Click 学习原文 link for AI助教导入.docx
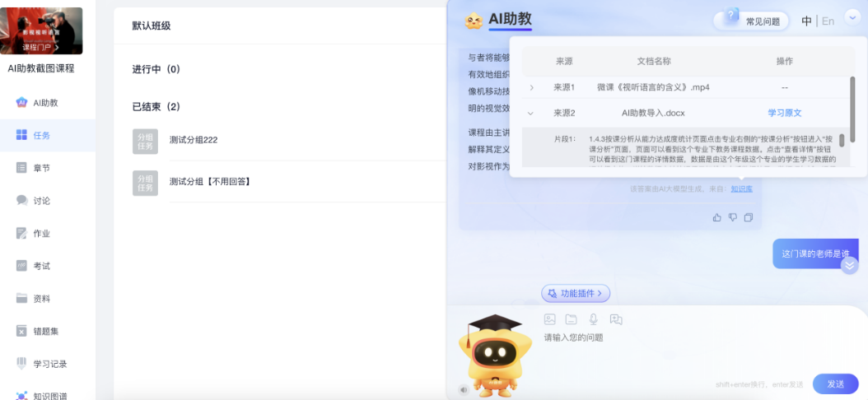 (x=784, y=113)
